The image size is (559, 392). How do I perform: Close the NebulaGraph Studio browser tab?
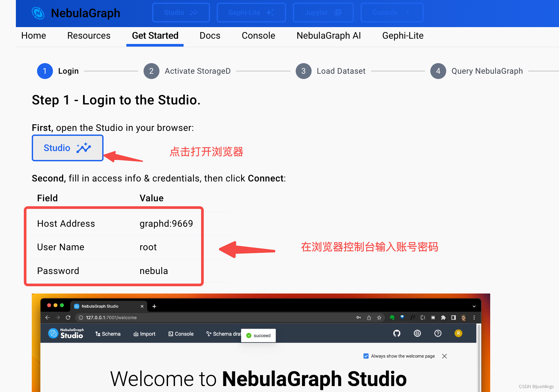coord(142,306)
